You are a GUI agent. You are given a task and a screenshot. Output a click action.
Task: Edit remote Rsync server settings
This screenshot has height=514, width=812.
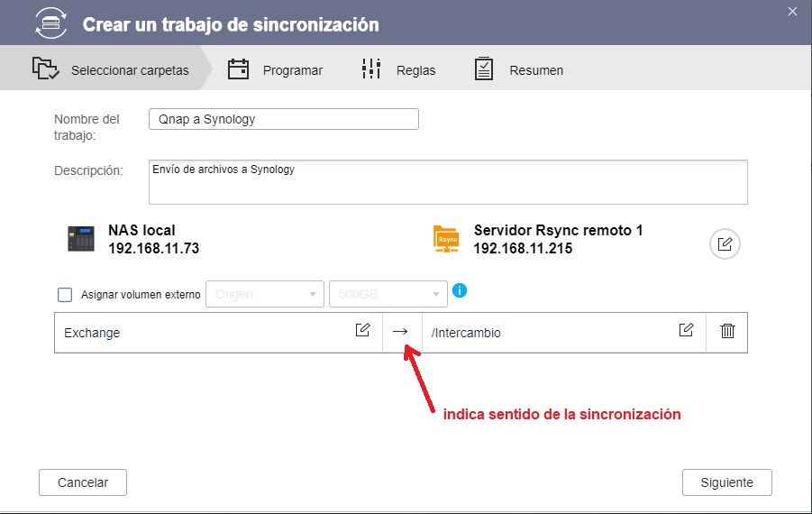tap(725, 243)
